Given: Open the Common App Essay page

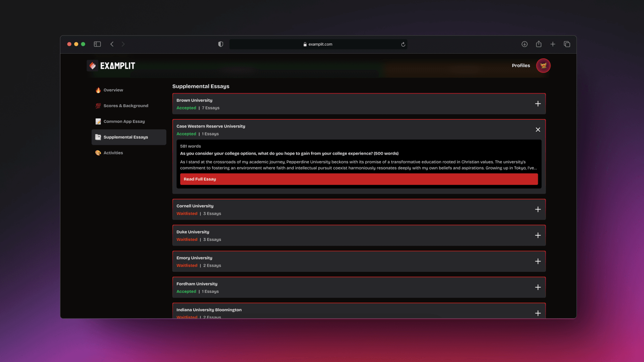Looking at the screenshot, I should click(124, 121).
